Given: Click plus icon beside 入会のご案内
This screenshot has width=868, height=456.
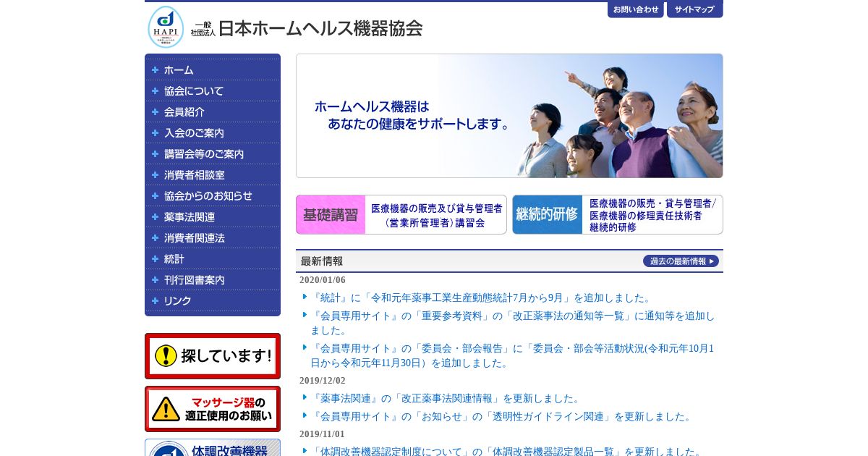Looking at the screenshot, I should click(155, 133).
